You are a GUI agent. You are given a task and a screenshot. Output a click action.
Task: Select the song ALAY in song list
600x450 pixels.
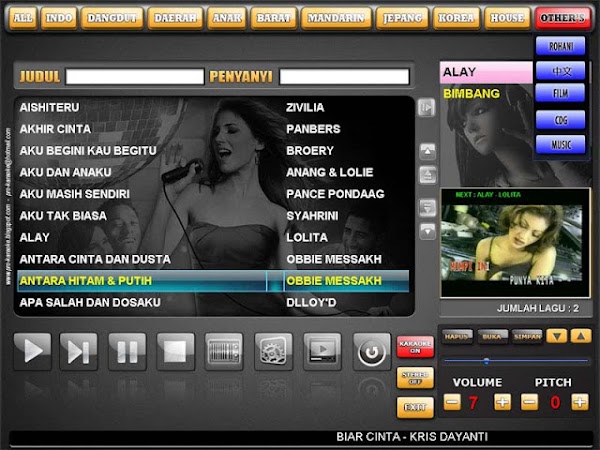34,237
